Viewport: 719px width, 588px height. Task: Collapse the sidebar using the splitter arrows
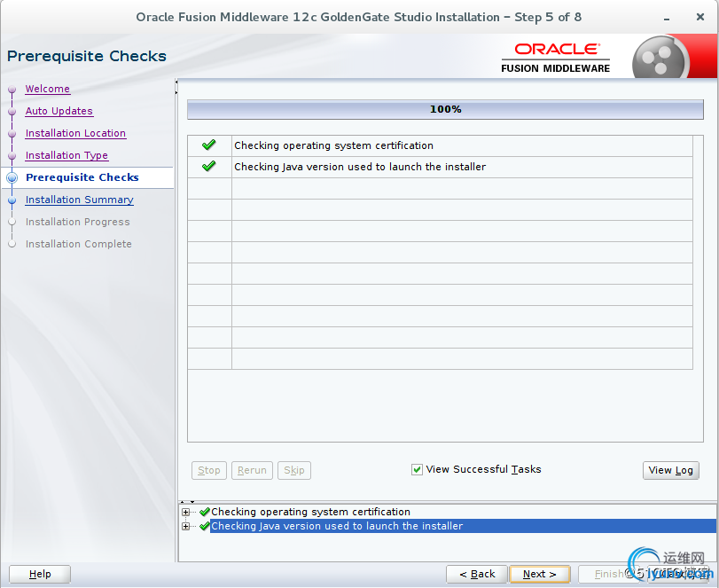(x=176, y=87)
